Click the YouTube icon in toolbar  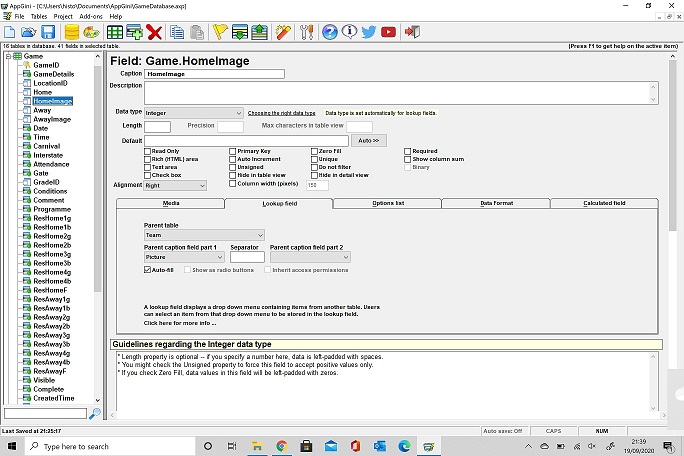tap(388, 32)
